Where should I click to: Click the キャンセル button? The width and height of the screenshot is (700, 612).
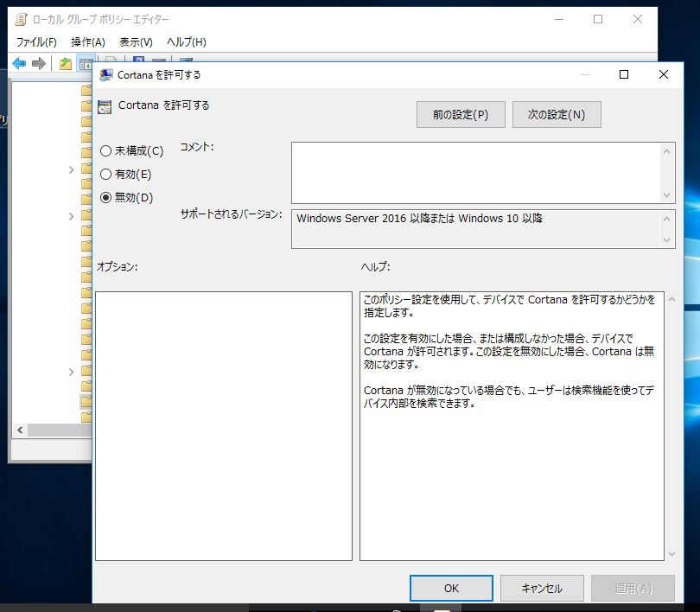(542, 589)
